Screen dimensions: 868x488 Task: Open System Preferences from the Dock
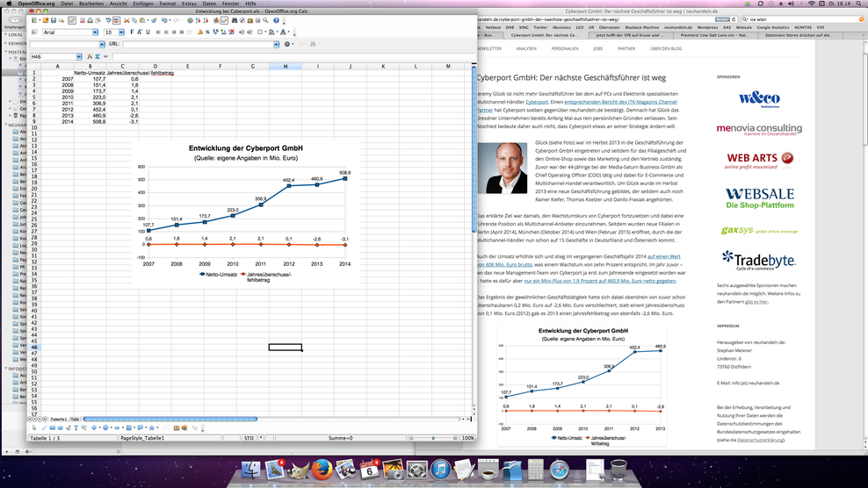click(x=416, y=470)
